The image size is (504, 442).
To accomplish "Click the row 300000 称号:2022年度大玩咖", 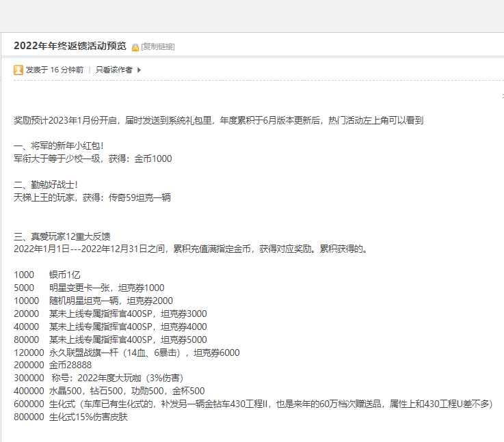I will click(x=98, y=378).
